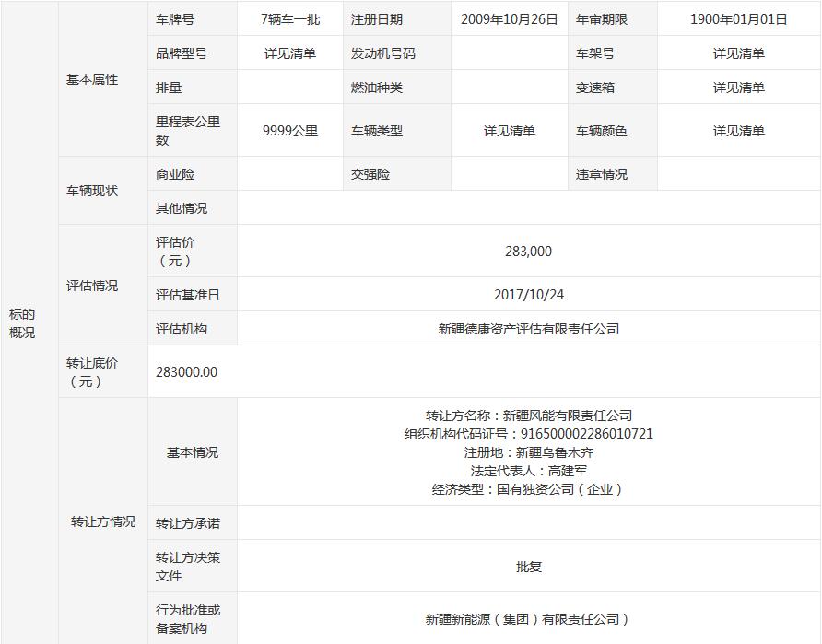The image size is (822, 644).
Task: Select the appraised price 283,000
Action: (528, 251)
